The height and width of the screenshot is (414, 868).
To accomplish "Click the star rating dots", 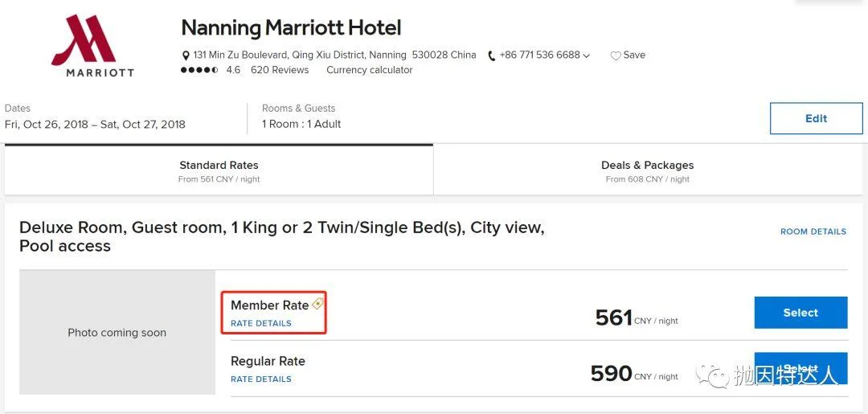I will pyautogui.click(x=199, y=70).
